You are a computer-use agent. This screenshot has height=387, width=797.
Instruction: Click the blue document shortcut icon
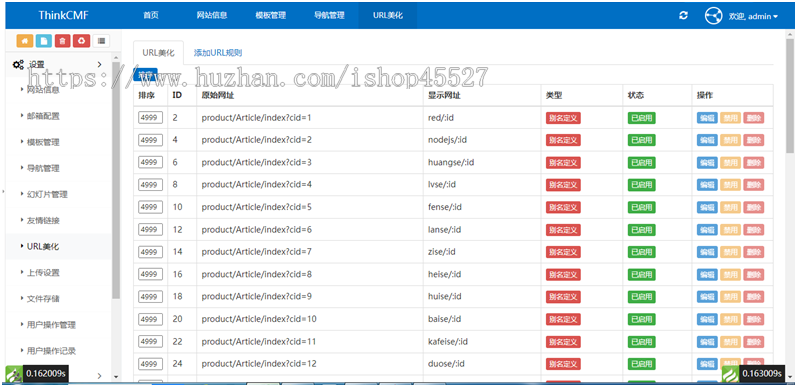44,41
